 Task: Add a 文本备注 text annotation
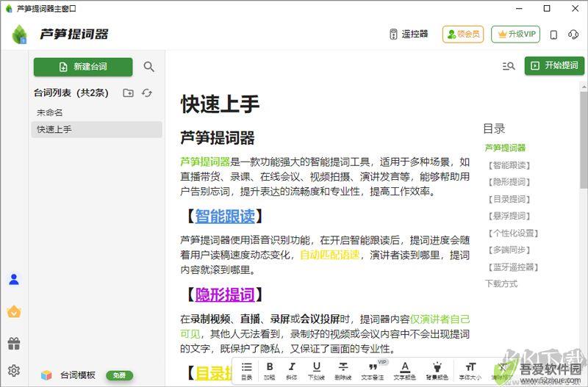373,371
